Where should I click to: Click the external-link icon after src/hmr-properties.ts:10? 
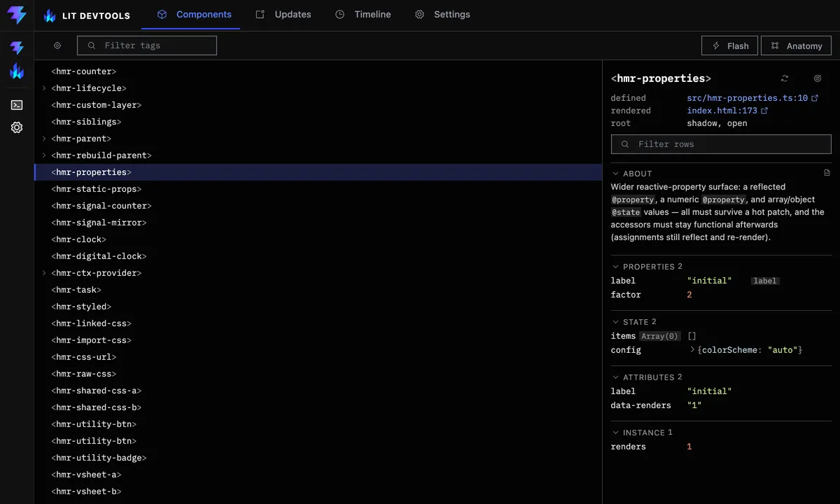[x=815, y=98]
